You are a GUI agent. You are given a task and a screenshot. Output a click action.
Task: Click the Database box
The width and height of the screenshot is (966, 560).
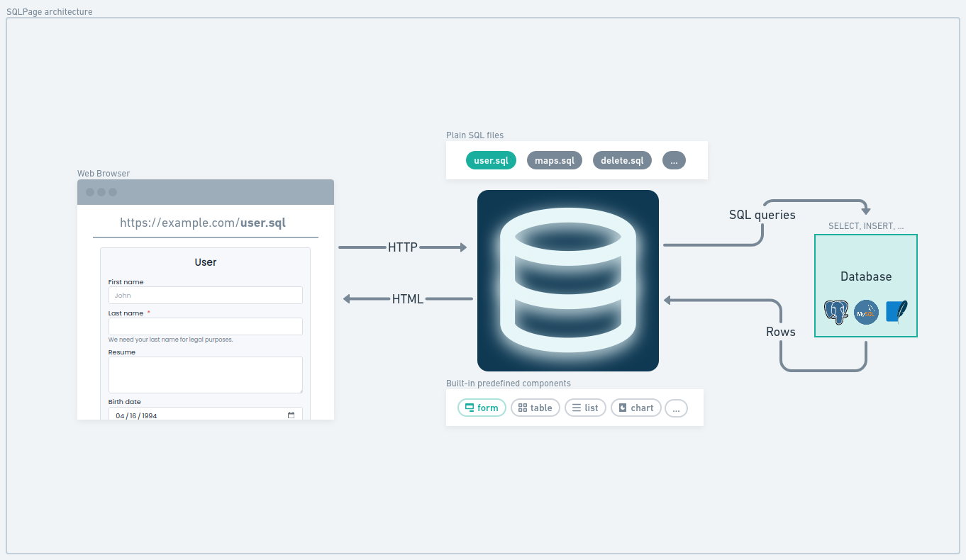[x=866, y=286]
